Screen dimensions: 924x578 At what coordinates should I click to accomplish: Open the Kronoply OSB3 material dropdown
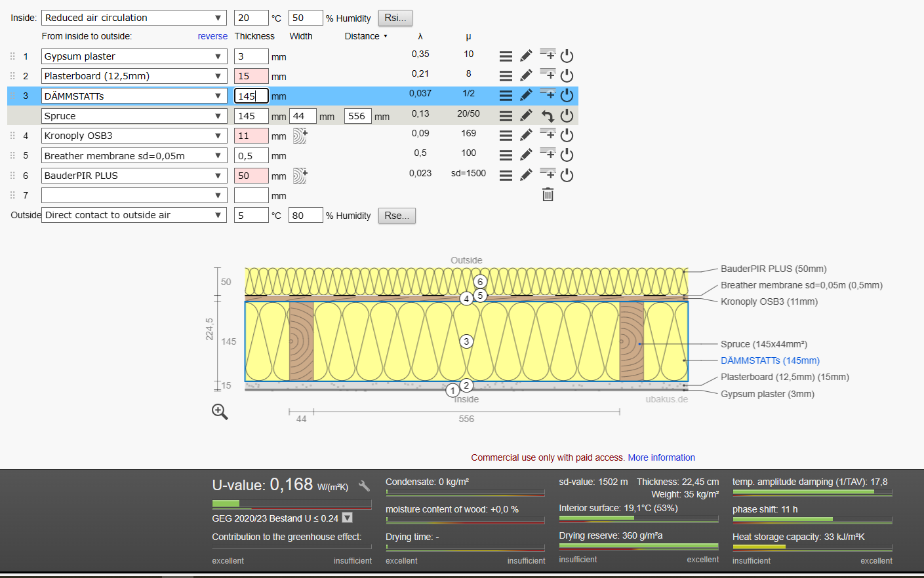point(134,136)
